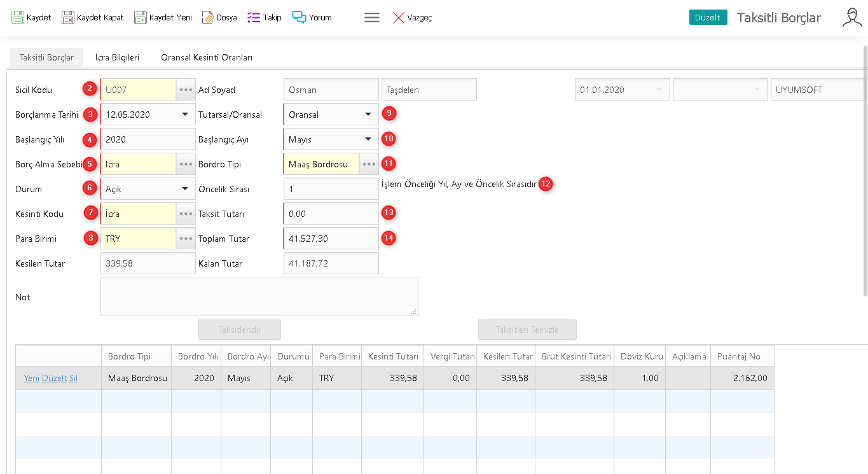Open the Yorum comments icon

[x=299, y=17]
